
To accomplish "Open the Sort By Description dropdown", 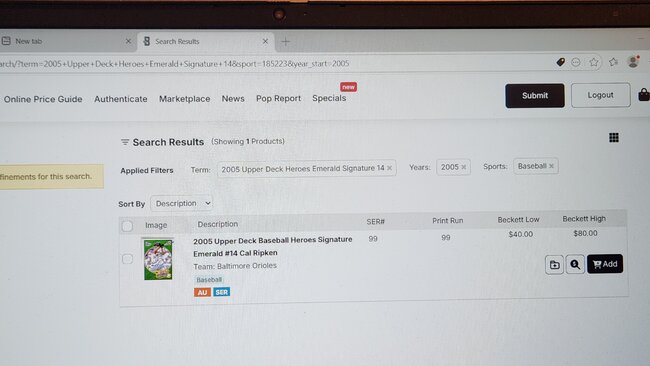I will (x=182, y=204).
